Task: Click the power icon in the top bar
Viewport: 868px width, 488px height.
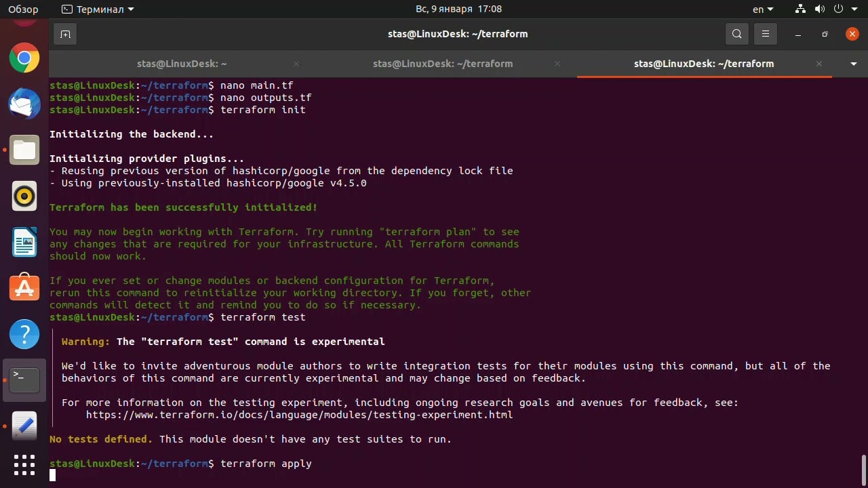Action: [x=838, y=9]
